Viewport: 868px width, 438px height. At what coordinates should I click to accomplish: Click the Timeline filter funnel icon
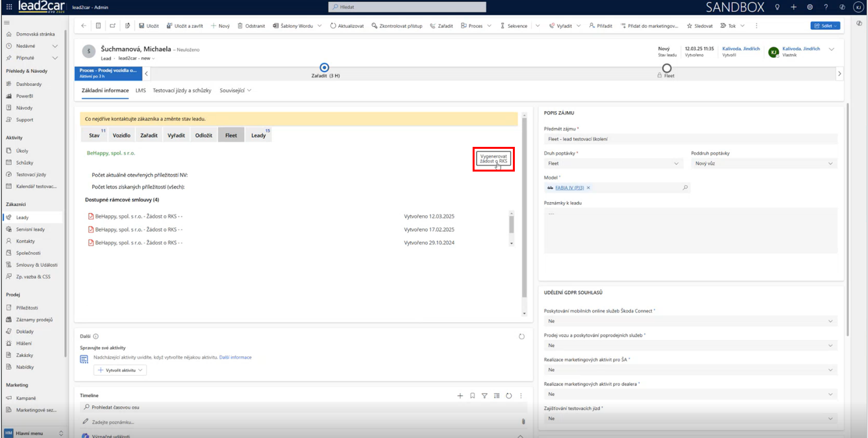[484, 395]
